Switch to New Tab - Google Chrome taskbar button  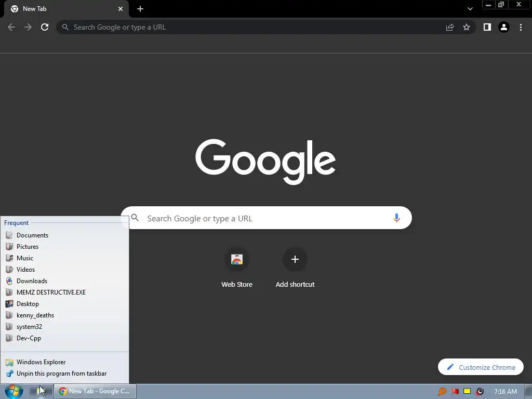tap(95, 391)
